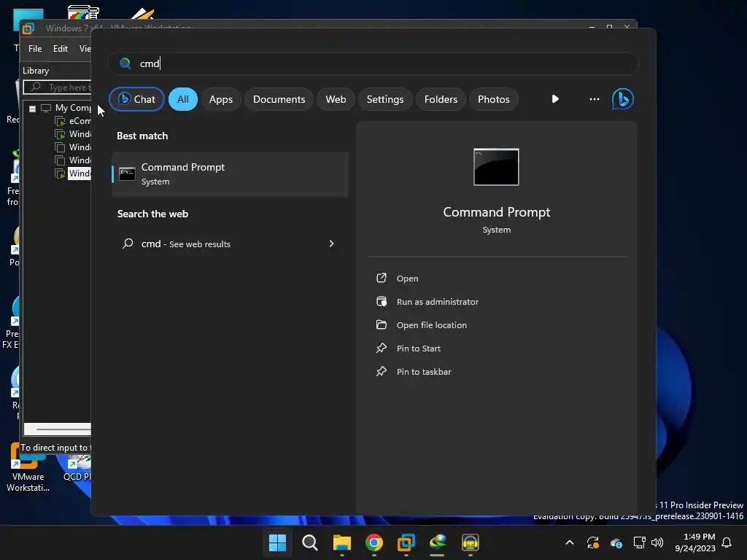Switch to the Web search filter
Screen dimensions: 747x560
(336, 99)
